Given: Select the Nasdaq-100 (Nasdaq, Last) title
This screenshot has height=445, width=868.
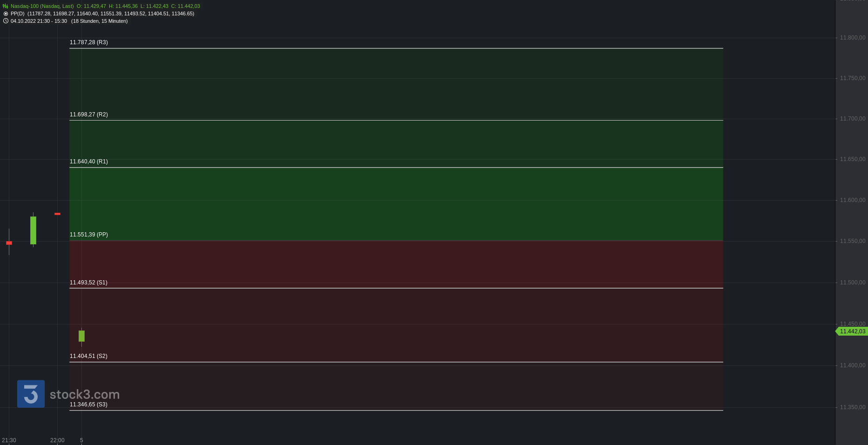Looking at the screenshot, I should tap(42, 6).
